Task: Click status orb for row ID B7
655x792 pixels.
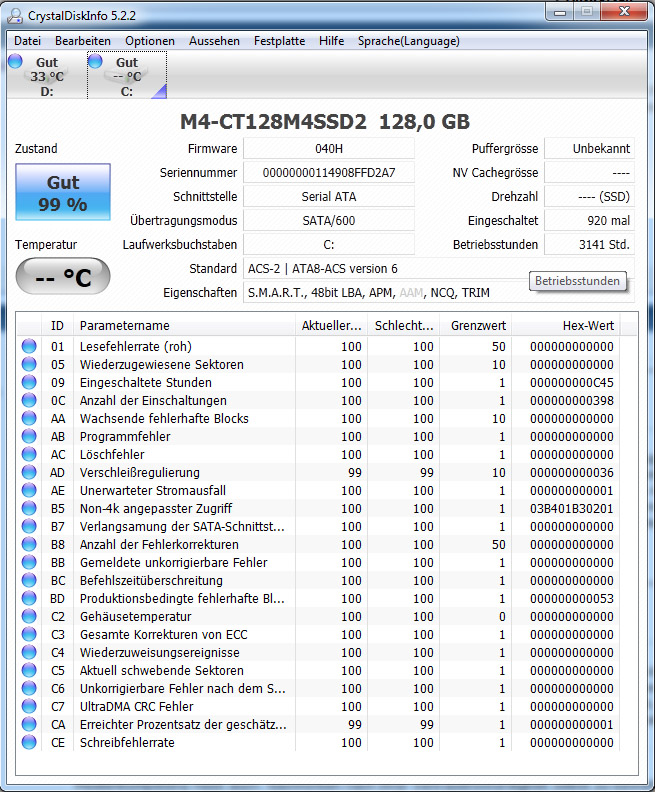Action: pos(29,526)
